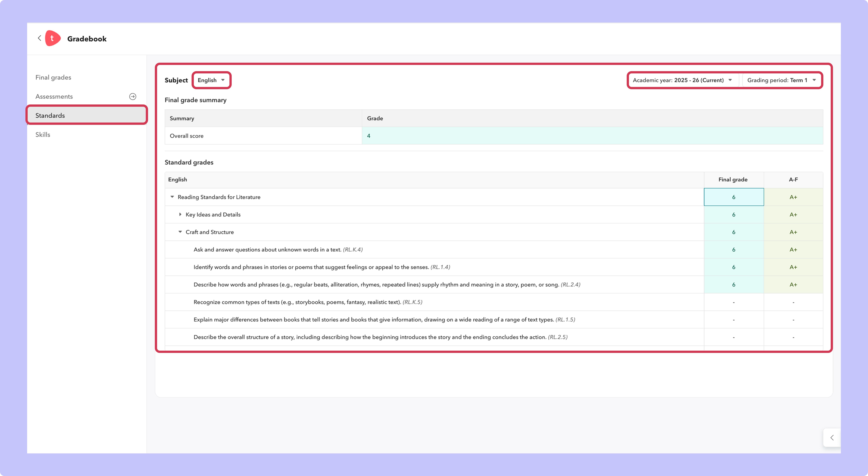Viewport: 868px width, 476px height.
Task: Go to Final grades in sidebar
Action: 53,77
